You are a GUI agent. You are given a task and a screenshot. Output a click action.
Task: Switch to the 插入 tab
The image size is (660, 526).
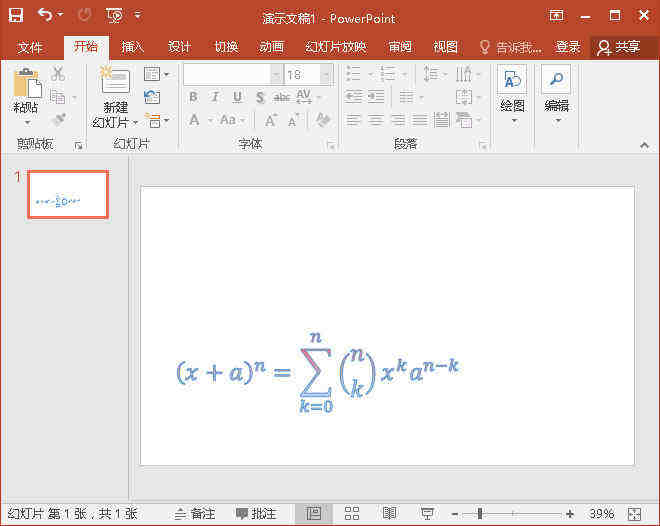click(x=133, y=47)
